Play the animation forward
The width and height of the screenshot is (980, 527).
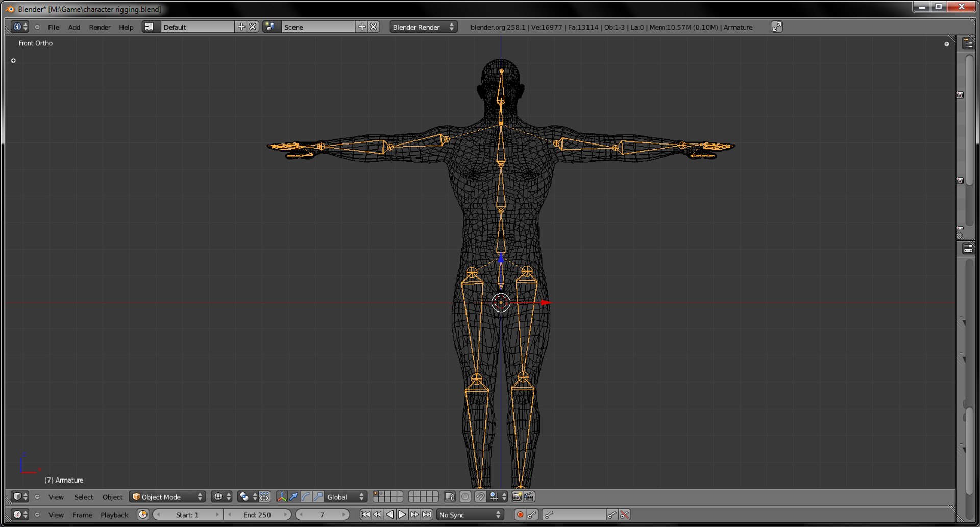pyautogui.click(x=402, y=515)
